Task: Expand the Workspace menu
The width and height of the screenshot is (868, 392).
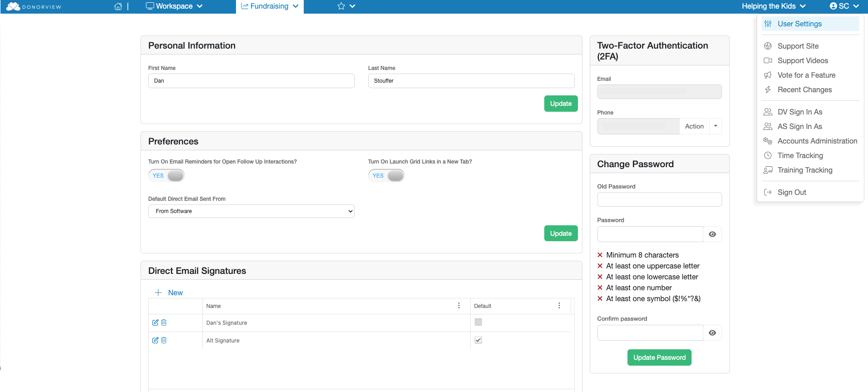Action: pos(174,6)
